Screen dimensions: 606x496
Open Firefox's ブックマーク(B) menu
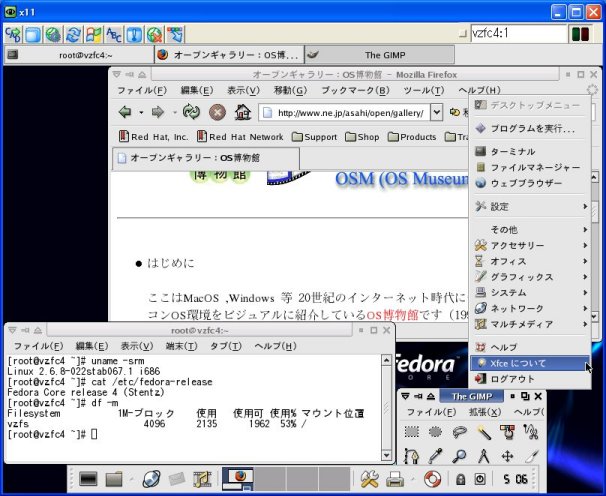[355, 90]
